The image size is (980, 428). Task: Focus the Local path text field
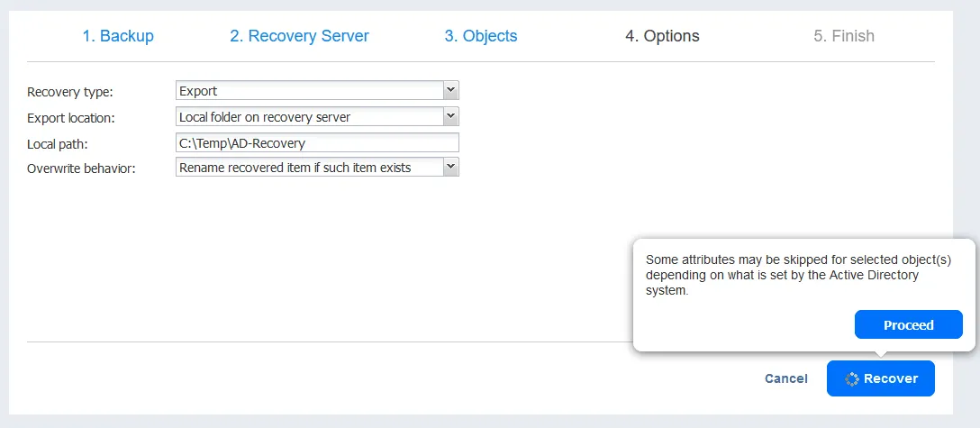[x=317, y=142]
